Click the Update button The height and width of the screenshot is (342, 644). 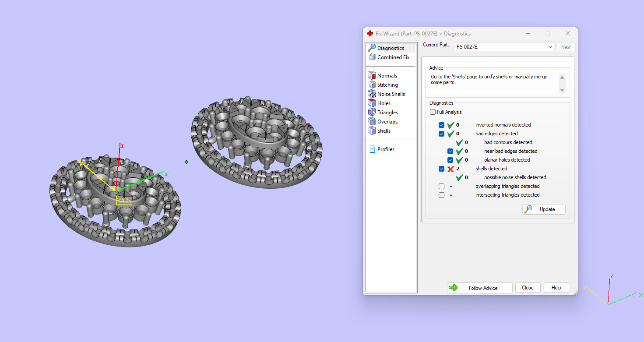click(x=544, y=209)
